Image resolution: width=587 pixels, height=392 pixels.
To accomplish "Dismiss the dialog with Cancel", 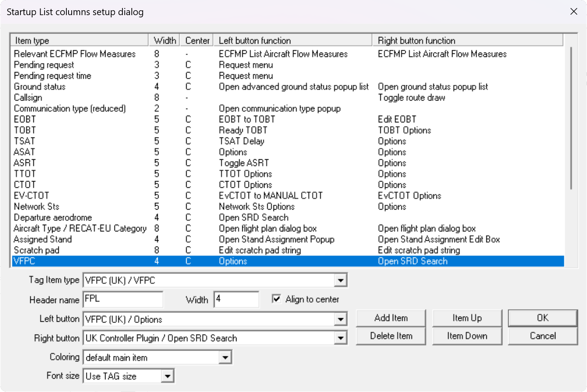I will point(543,336).
